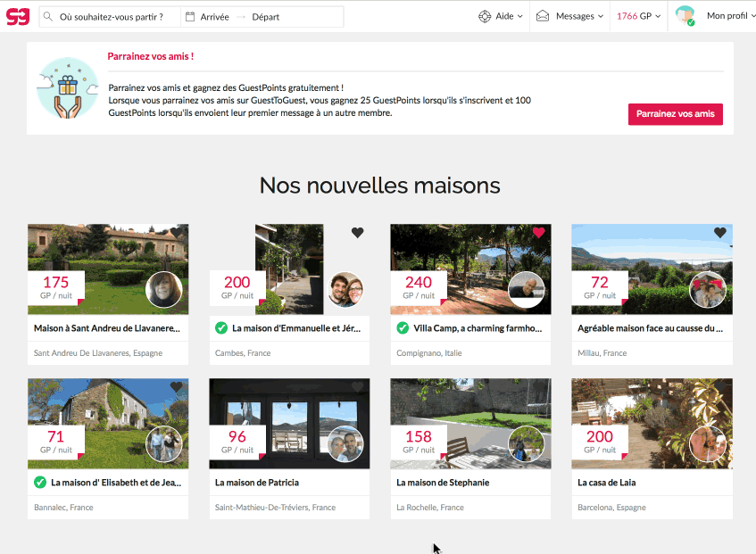Expand the Aide dropdown menu
Viewport: 756px width, 554px height.
tap(509, 16)
